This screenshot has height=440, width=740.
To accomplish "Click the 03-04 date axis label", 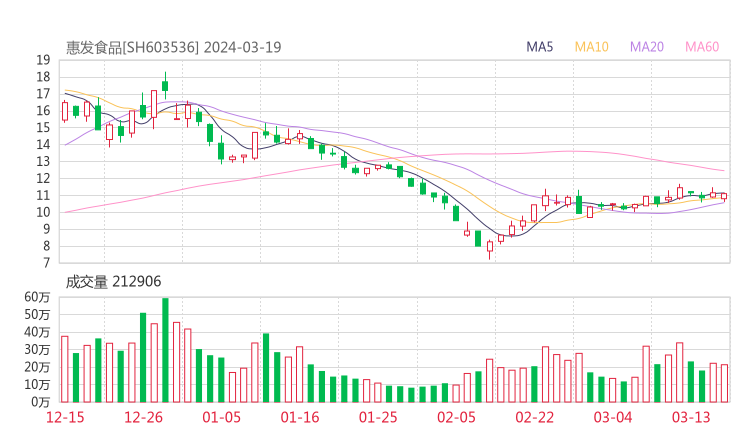I will click(x=613, y=417).
